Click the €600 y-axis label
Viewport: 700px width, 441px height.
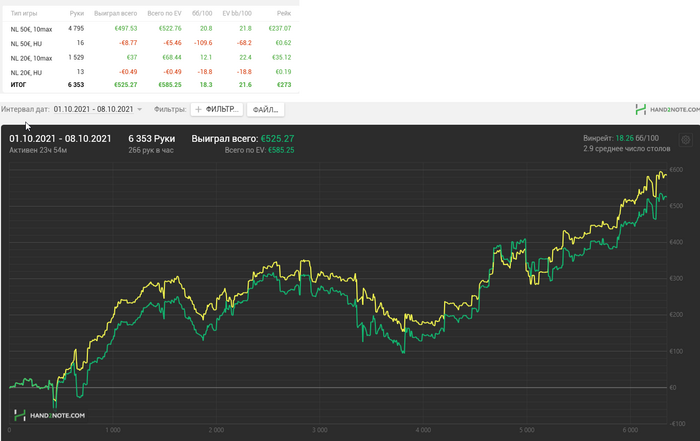[676, 170]
